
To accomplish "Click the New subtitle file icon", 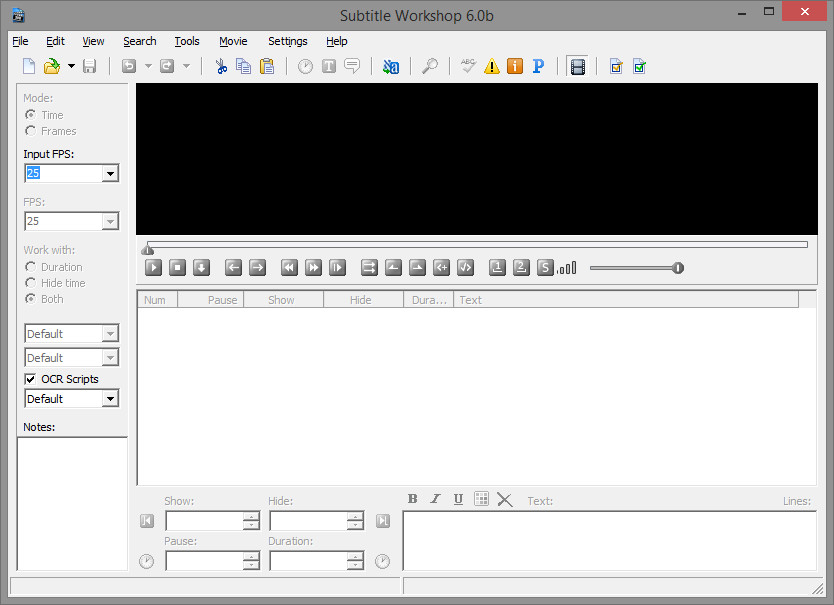I will 29,67.
